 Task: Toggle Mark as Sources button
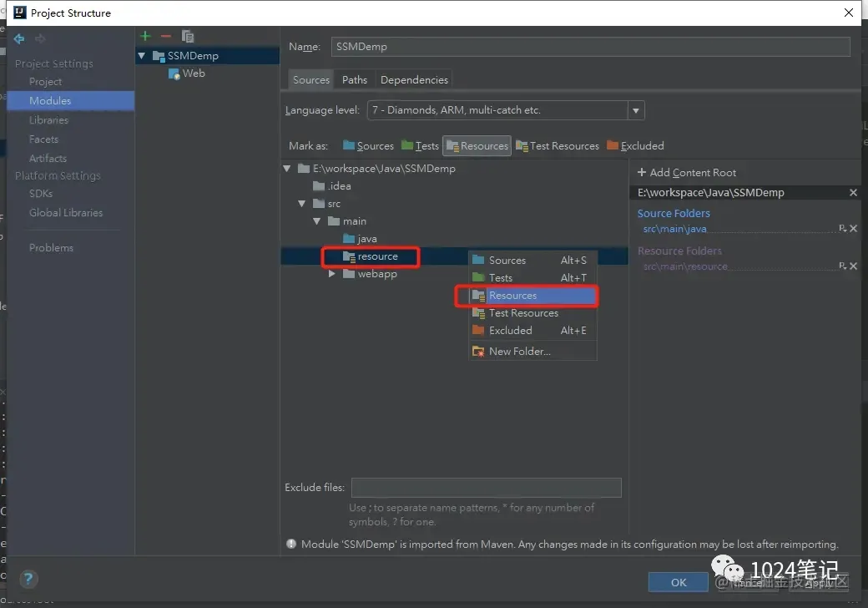pyautogui.click(x=368, y=145)
